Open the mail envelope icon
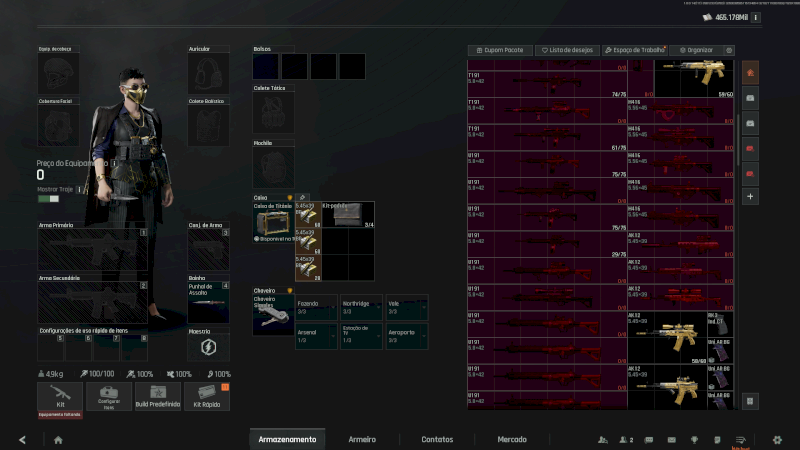 click(671, 440)
